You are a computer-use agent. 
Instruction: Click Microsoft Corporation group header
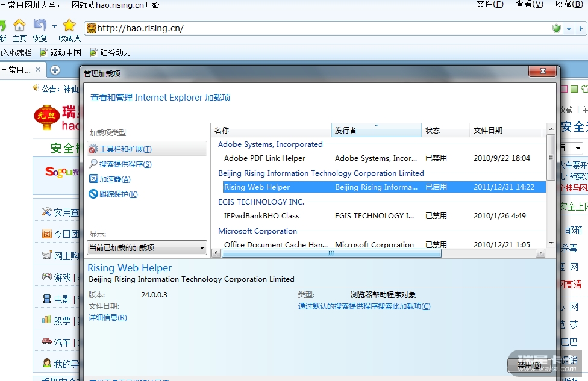[258, 231]
